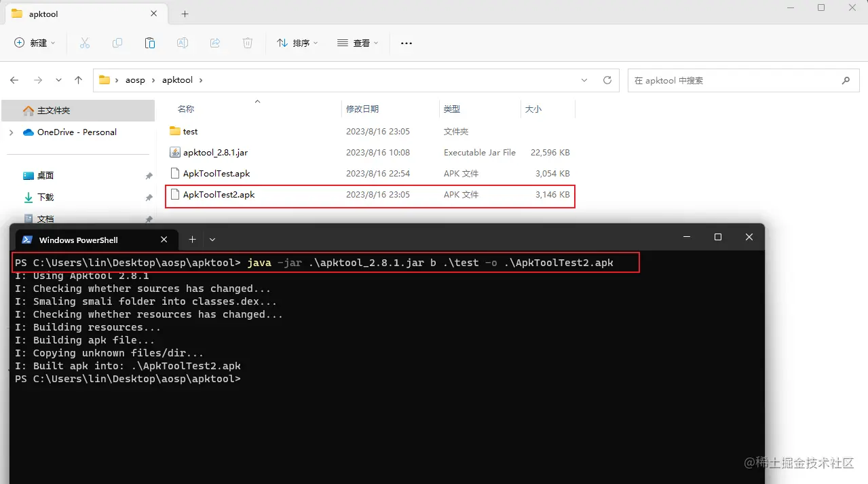The image size is (868, 484).
Task: Click the 22,596 KB size cell
Action: (x=550, y=153)
